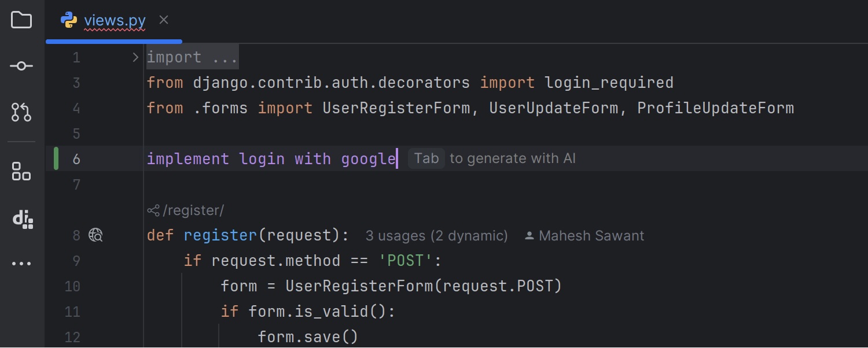Click the share-link icon before /register/
868x348 pixels.
click(153, 210)
